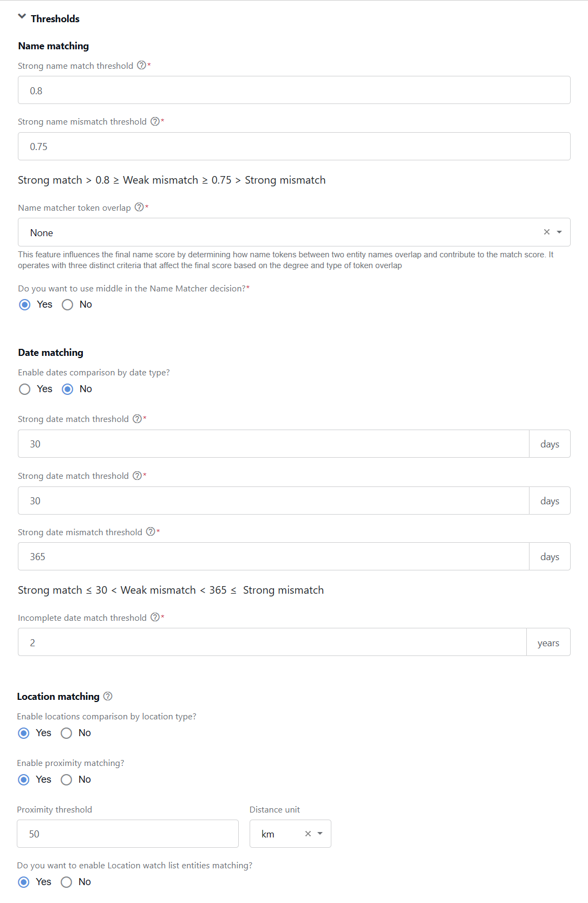Clear the km distance unit selection

point(308,834)
